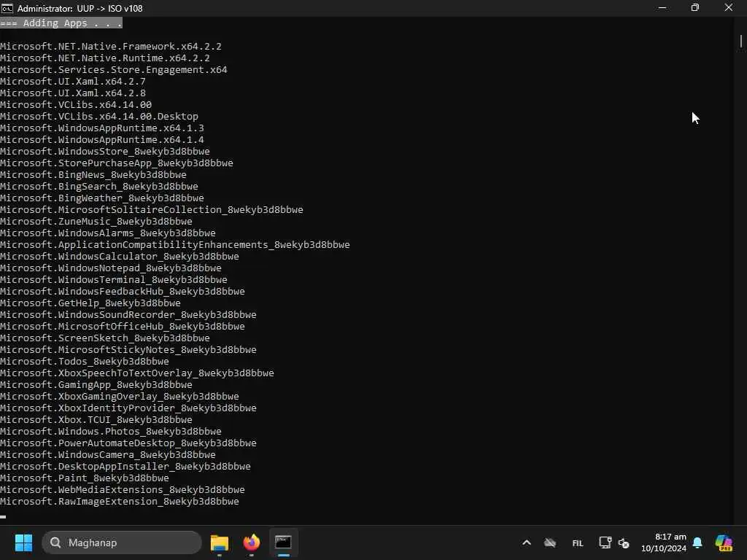Viewport: 747px width, 560px height.
Task: Click the Microsoft.ScreenSketch line
Action: click(105, 338)
